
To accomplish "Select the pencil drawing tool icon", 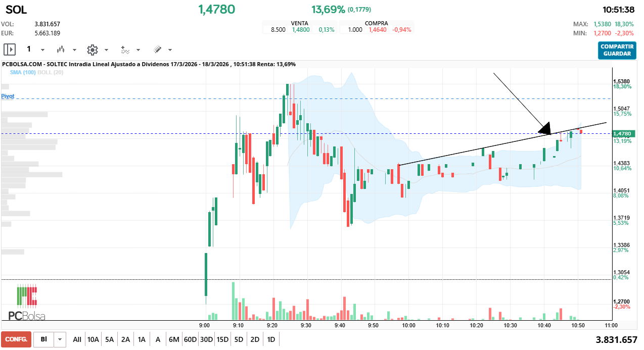I will (x=157, y=49).
